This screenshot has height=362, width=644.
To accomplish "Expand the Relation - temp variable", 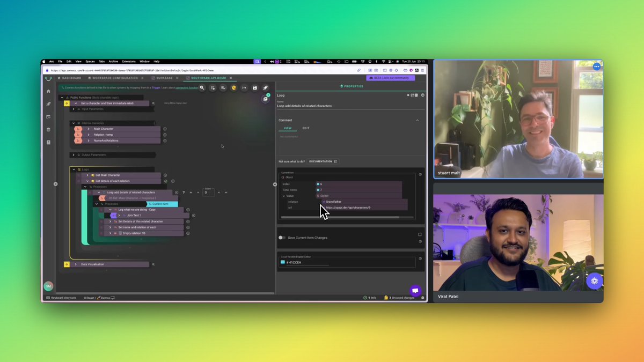I will pos(89,135).
